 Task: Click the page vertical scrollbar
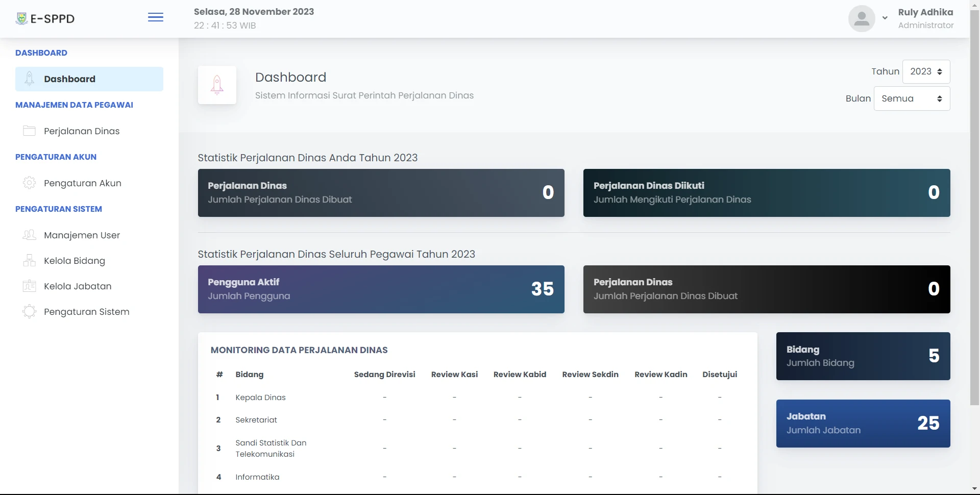(x=974, y=204)
